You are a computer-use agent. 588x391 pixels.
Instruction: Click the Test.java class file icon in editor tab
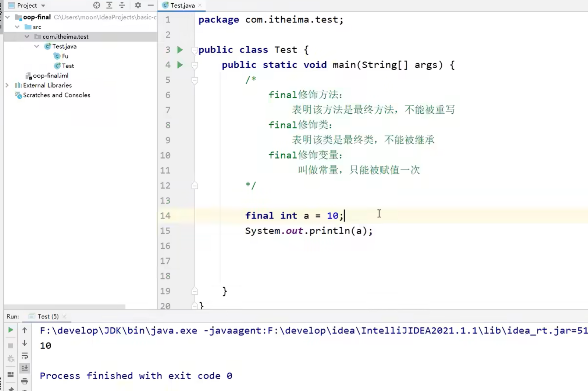pyautogui.click(x=165, y=5)
